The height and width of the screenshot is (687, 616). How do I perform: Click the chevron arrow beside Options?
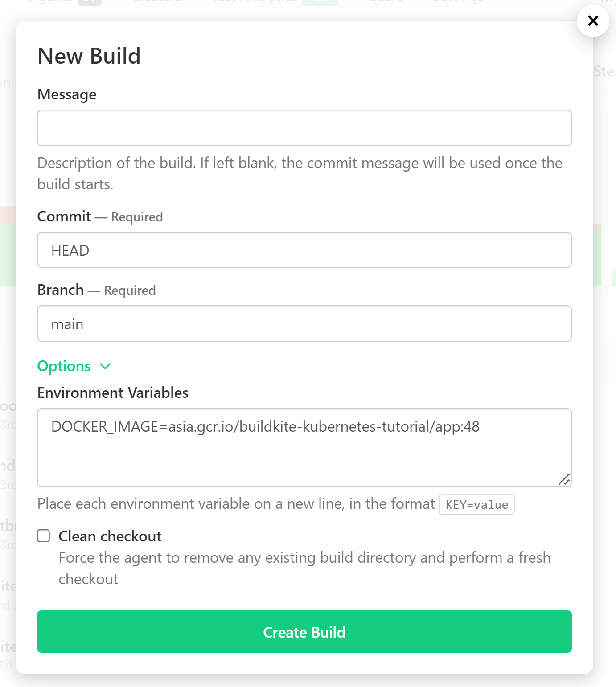coord(106,366)
